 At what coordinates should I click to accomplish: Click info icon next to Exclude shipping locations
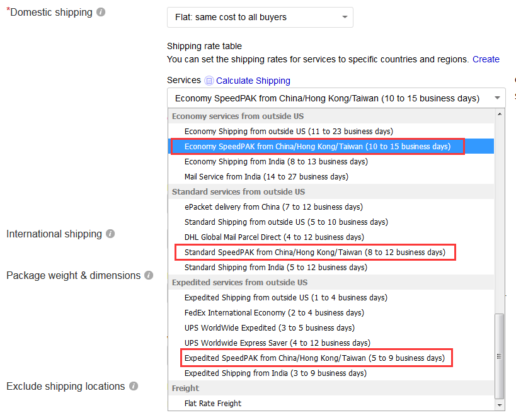pyautogui.click(x=134, y=387)
